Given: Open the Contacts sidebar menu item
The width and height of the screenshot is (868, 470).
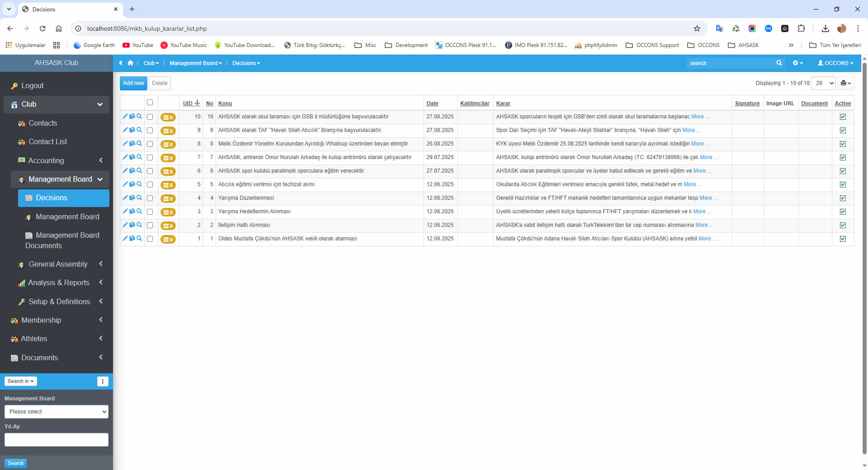Looking at the screenshot, I should tap(43, 123).
